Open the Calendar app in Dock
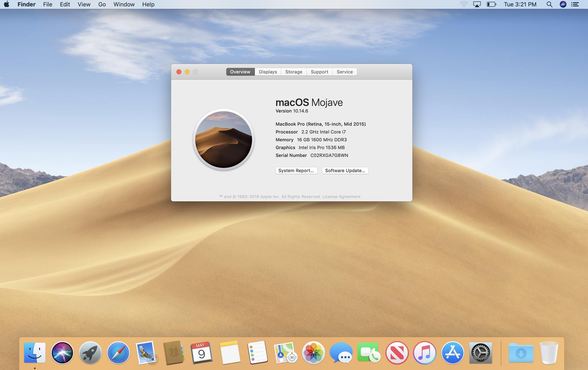The width and height of the screenshot is (588, 370). [202, 353]
